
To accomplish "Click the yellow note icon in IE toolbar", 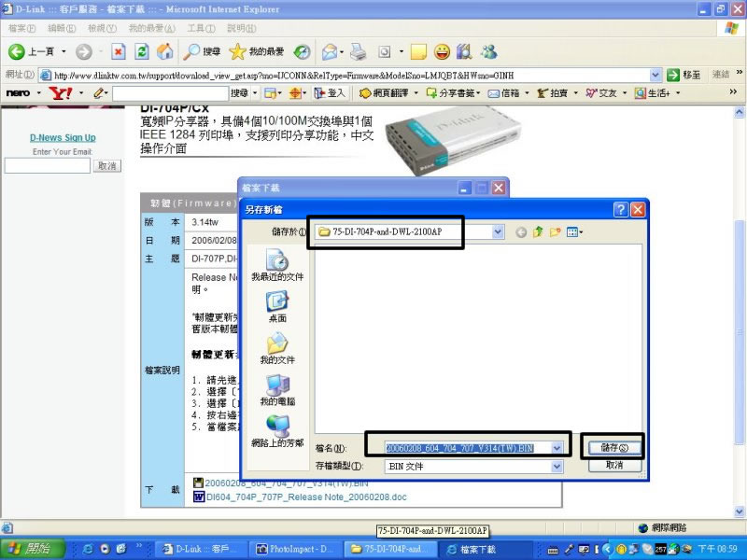I will pyautogui.click(x=418, y=51).
